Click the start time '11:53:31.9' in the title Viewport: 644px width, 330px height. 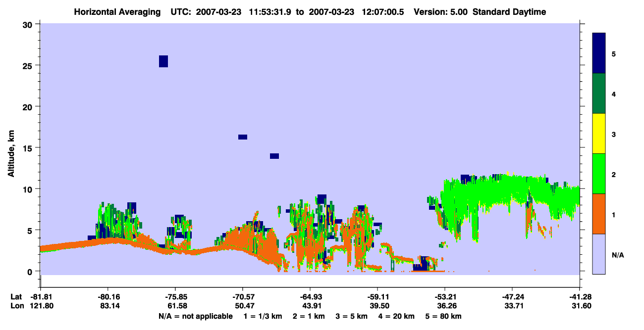click(271, 12)
